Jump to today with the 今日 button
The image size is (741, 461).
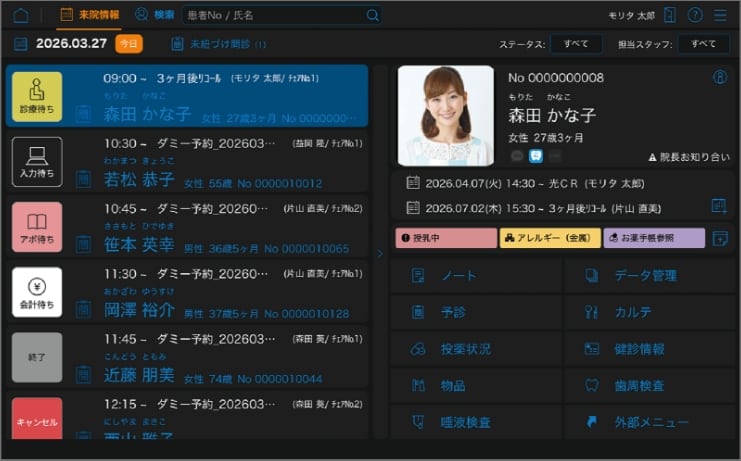[129, 44]
